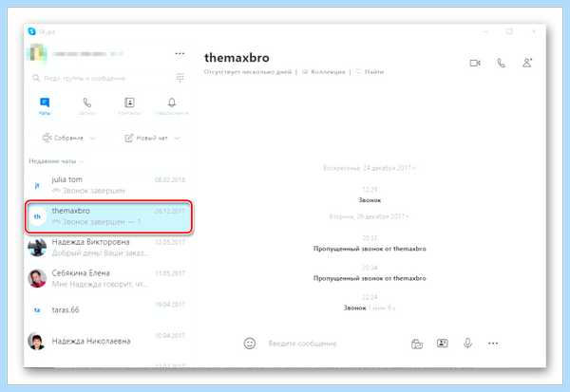Open the chat with Себякина Елена
The image size is (570, 392).
(x=107, y=279)
